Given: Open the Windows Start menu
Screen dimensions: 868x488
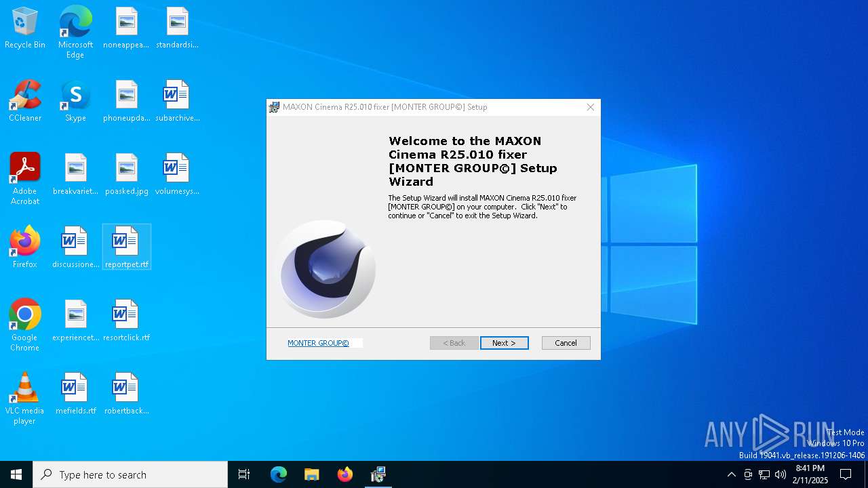Looking at the screenshot, I should coord(16,474).
